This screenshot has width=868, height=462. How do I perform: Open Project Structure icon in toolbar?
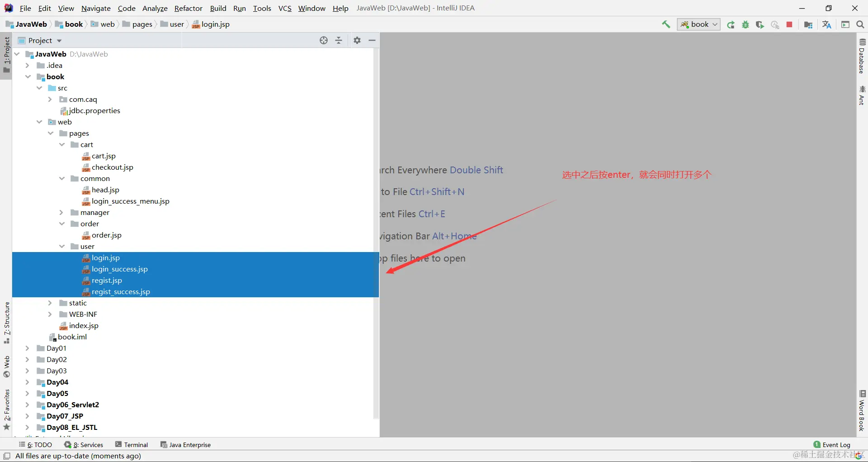pos(808,25)
